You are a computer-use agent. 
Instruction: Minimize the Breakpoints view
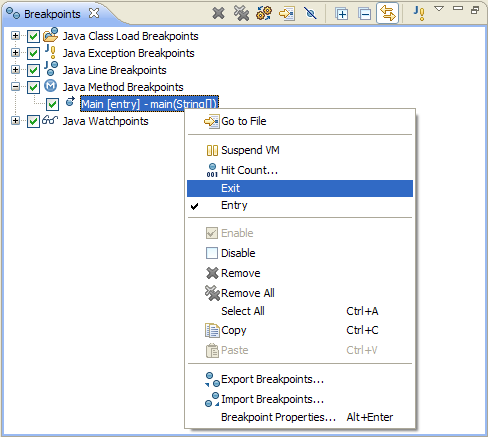[458, 9]
